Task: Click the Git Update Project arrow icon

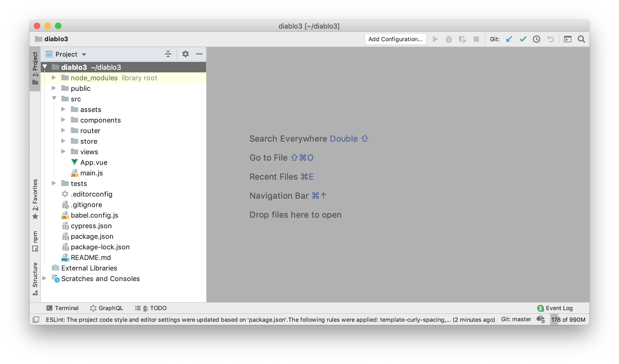Action: [x=509, y=39]
